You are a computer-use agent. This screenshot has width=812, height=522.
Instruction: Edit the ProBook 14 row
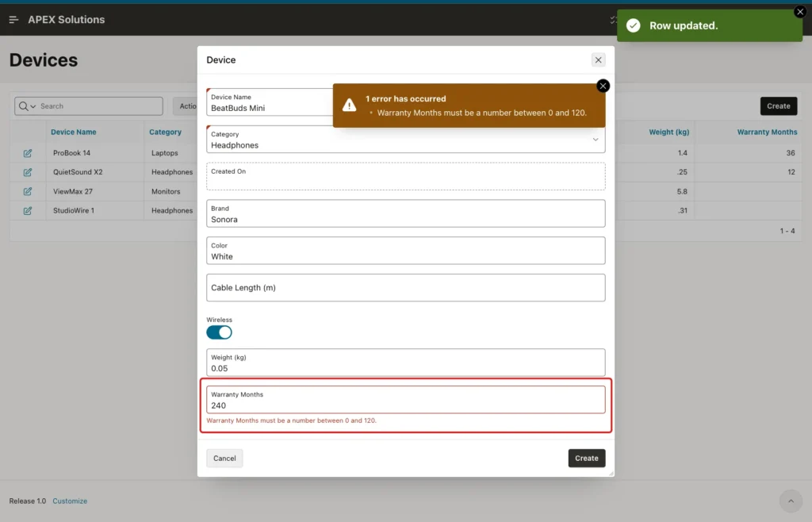(x=28, y=153)
